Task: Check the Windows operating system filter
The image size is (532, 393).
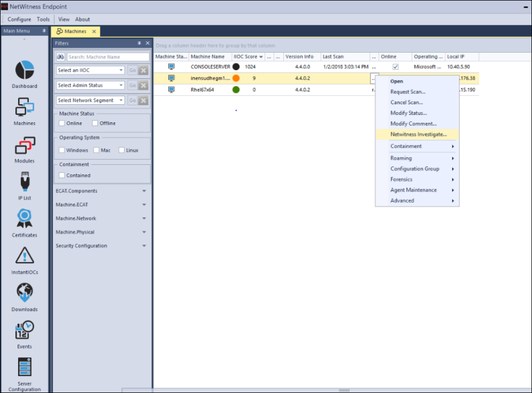Action: coord(62,150)
